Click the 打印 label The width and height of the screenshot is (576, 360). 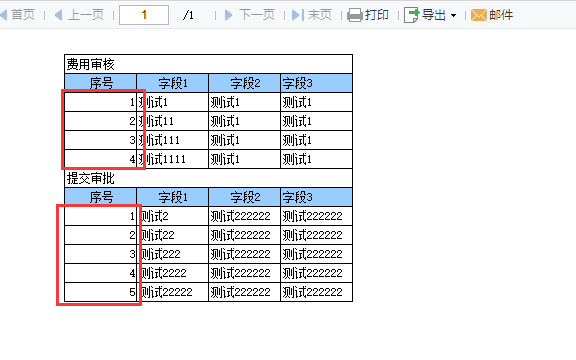(x=377, y=15)
